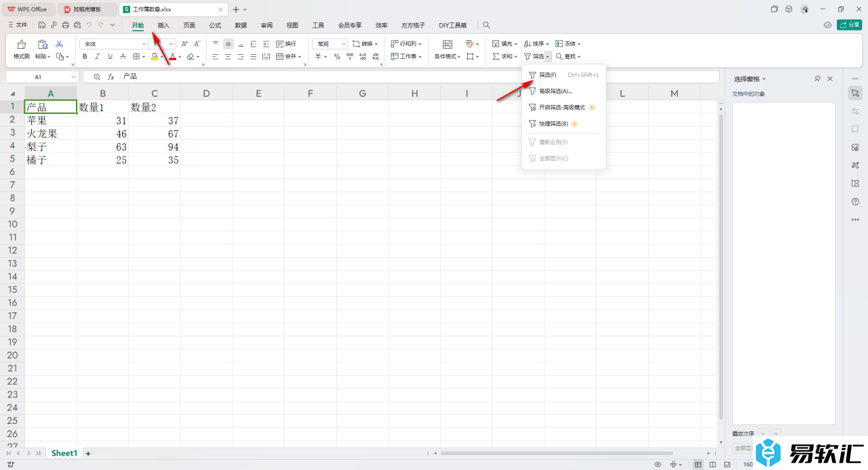Screen dimensions: 868x470
Task: Click the Cut scissors icon
Action: [59, 43]
